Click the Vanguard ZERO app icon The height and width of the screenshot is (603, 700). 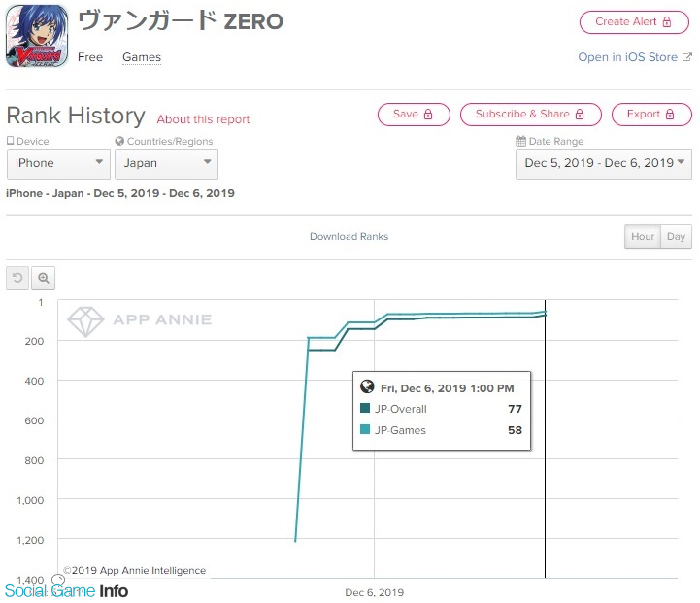click(37, 36)
